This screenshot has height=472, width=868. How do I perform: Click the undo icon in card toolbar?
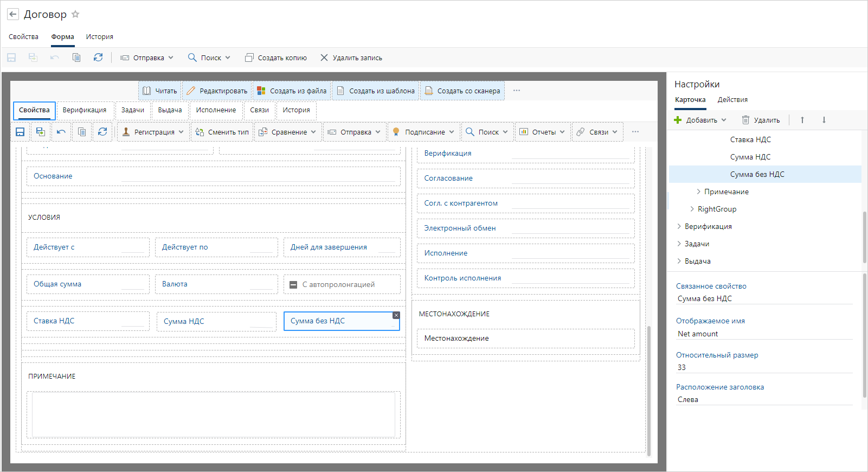[61, 132]
